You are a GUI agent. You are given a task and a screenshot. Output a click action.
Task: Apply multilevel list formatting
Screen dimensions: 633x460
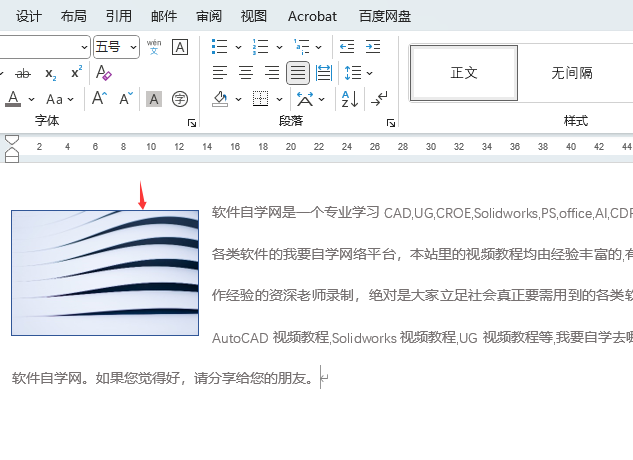302,47
